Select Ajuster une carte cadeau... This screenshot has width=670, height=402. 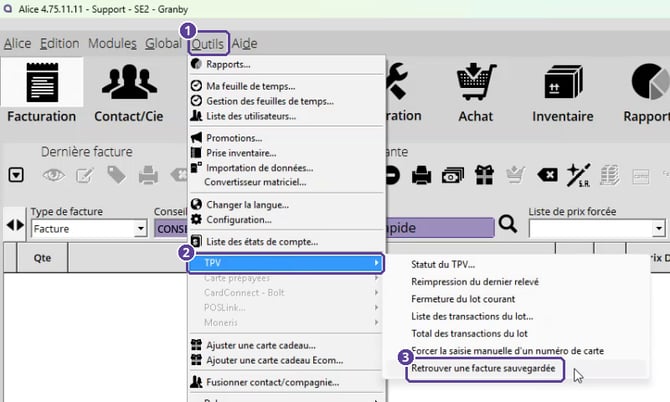coord(286,345)
